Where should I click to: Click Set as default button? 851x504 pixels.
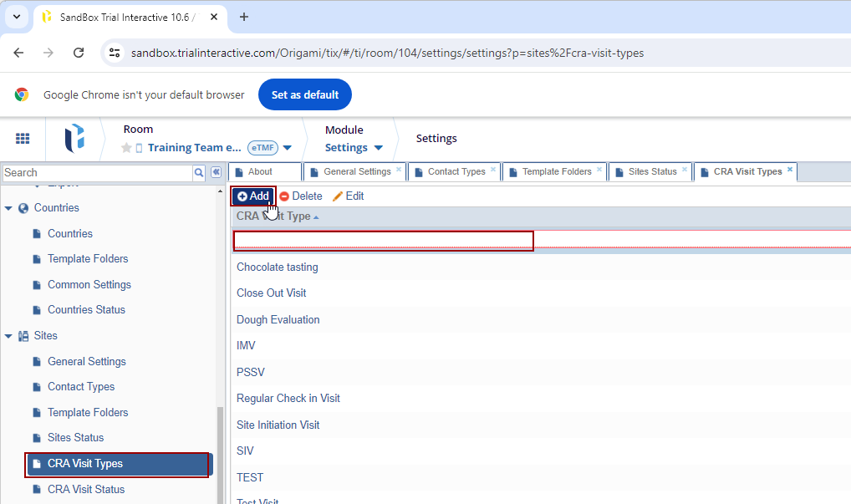[304, 95]
